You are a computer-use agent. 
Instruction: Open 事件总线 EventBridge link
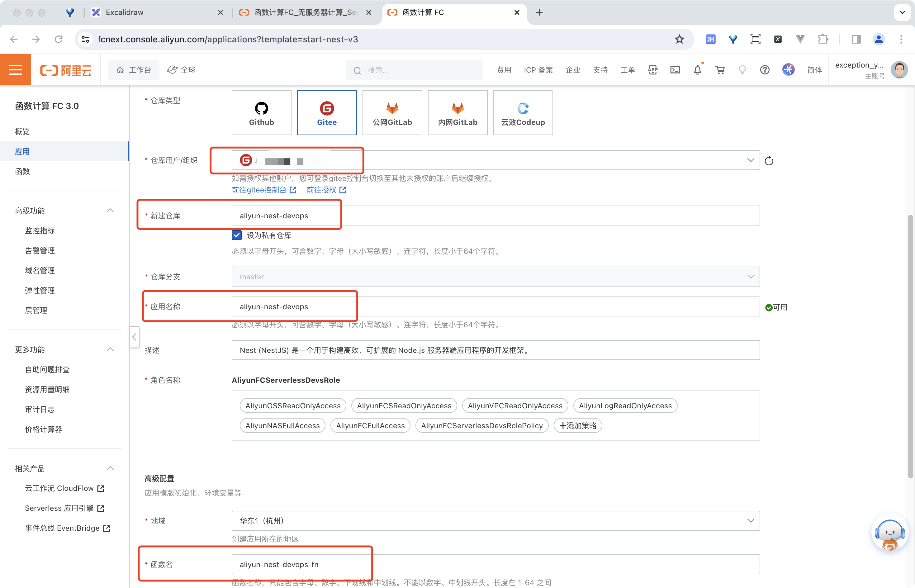pyautogui.click(x=67, y=528)
